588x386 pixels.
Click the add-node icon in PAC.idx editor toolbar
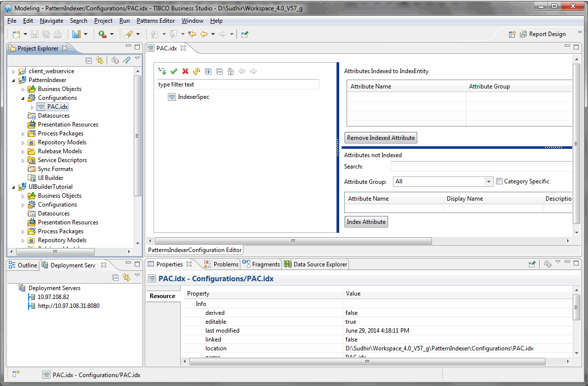[162, 71]
